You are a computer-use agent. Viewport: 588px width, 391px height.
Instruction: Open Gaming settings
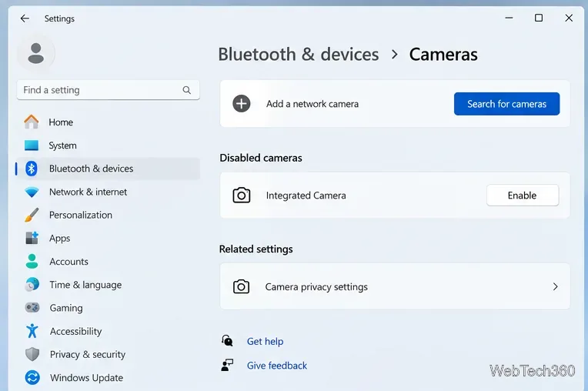(108, 308)
